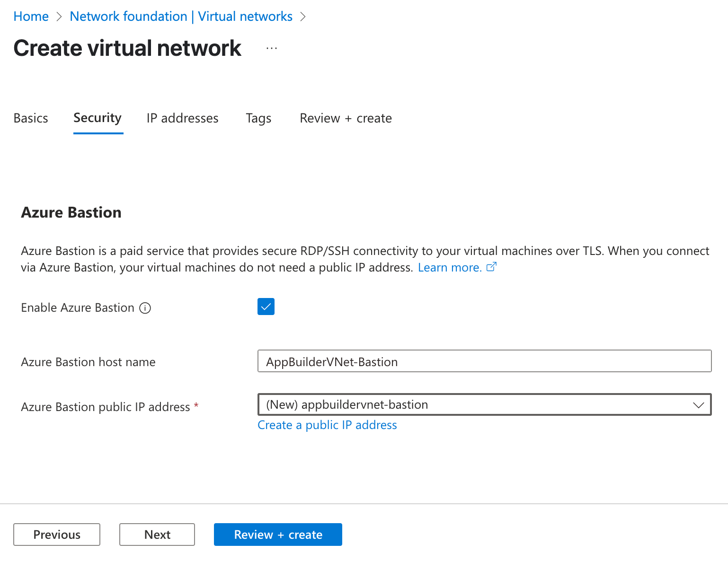Image resolution: width=728 pixels, height=561 pixels.
Task: Switch to the Basics tab
Action: click(x=31, y=118)
